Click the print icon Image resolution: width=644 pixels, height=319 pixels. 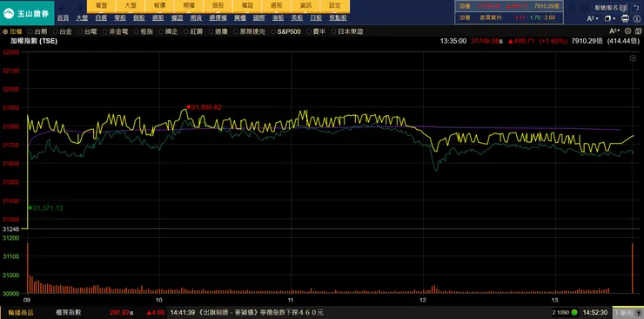(x=625, y=18)
